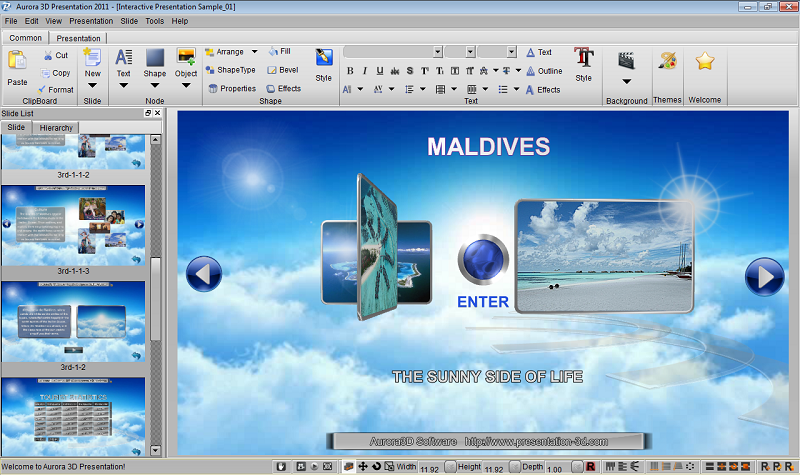Select the 3rd-1-2 slide thumbnail

click(x=73, y=321)
